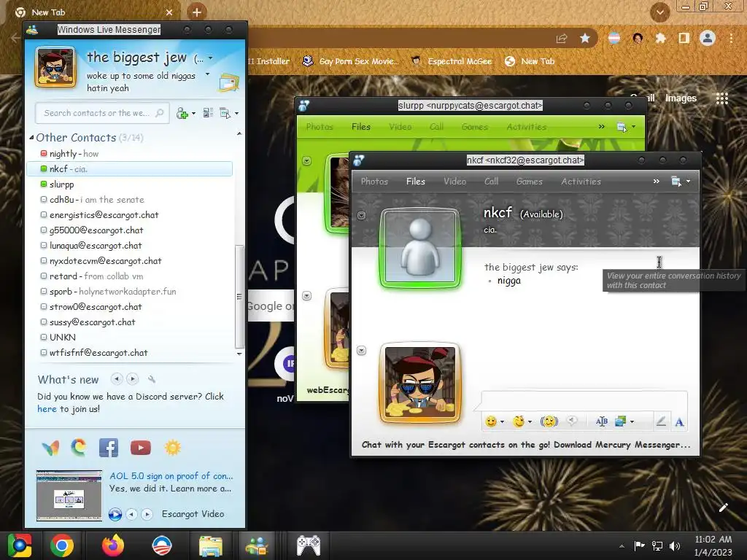Open the game controller taskbar icon

pyautogui.click(x=309, y=545)
